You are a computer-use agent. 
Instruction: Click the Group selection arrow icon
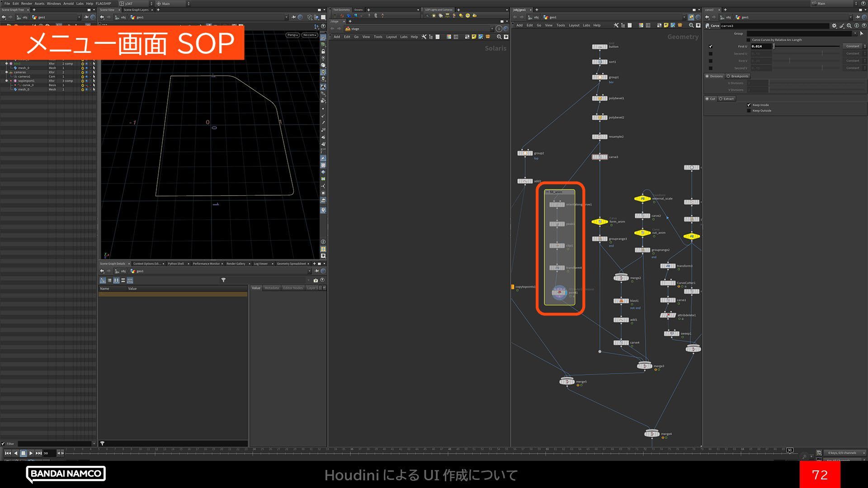pyautogui.click(x=862, y=33)
